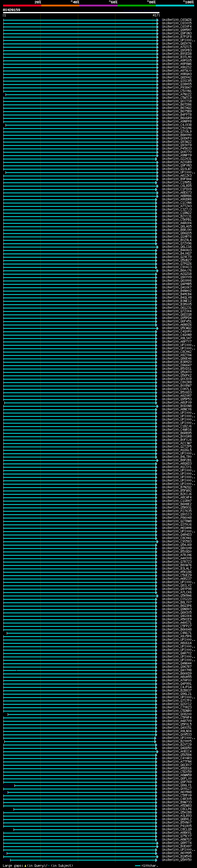Select hit label UniRef100_A7RJH6
Viewport: 197px width, 868px height.
[177, 555]
